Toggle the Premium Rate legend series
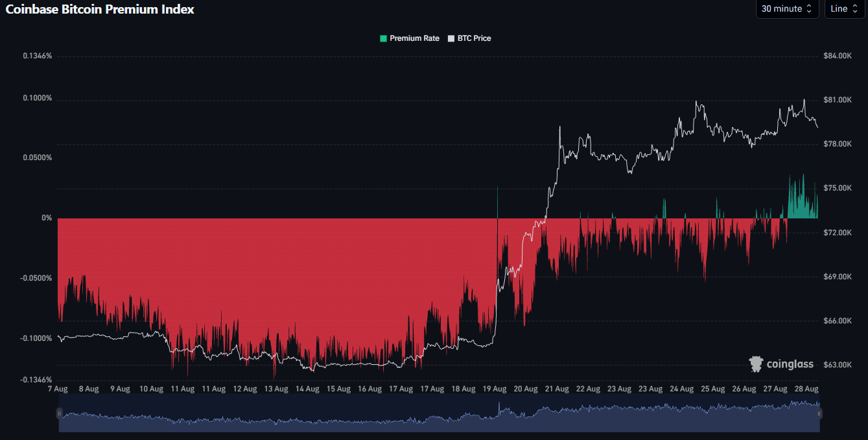Viewport: 868px width, 440px height. [409, 38]
